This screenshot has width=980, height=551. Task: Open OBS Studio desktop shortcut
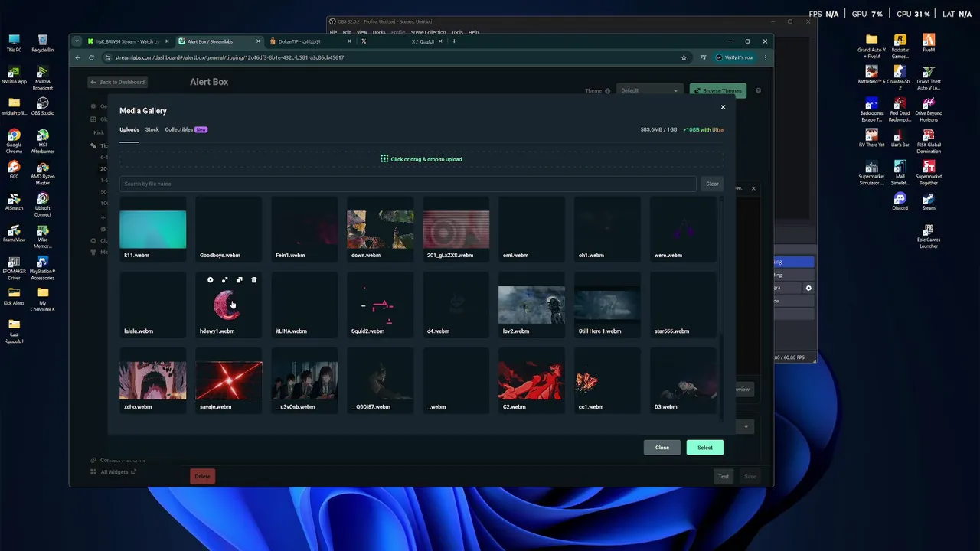[x=43, y=106]
